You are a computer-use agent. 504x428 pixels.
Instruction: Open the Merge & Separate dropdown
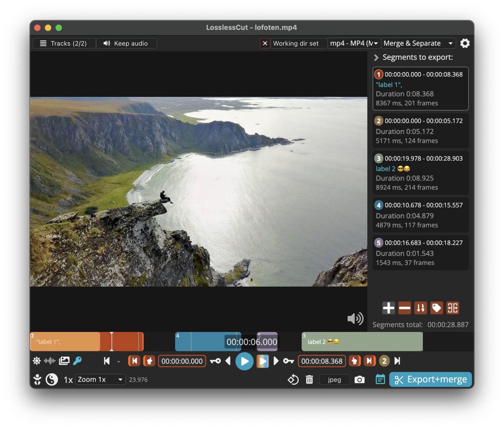point(418,43)
